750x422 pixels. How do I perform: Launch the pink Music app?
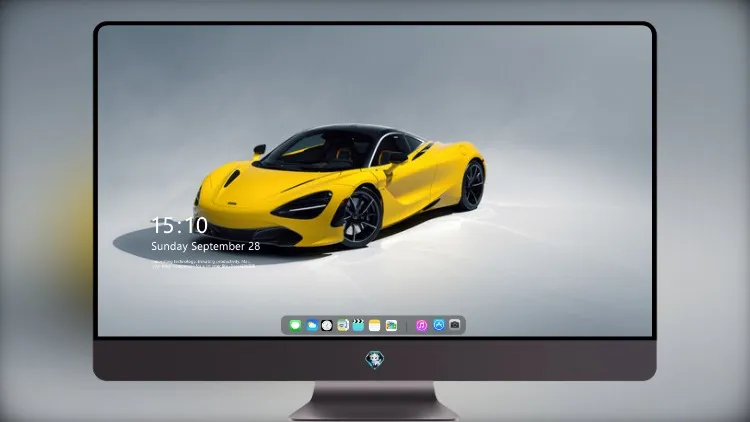coord(421,325)
